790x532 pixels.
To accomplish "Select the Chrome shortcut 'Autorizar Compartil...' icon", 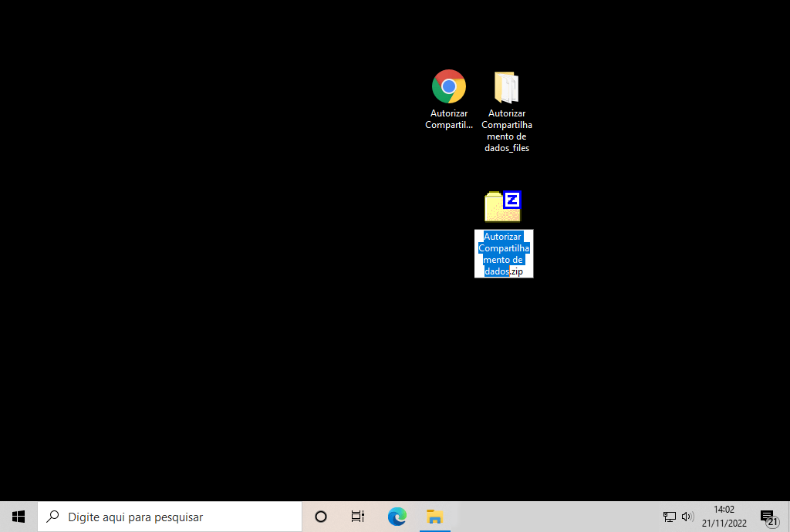I will pos(448,86).
